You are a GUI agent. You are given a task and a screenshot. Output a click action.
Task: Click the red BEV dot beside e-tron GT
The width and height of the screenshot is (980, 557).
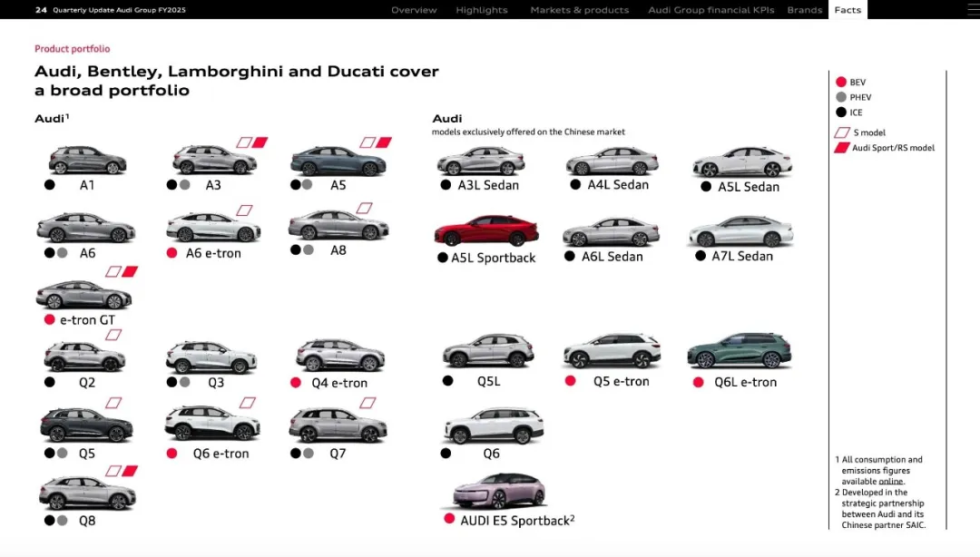coord(49,320)
